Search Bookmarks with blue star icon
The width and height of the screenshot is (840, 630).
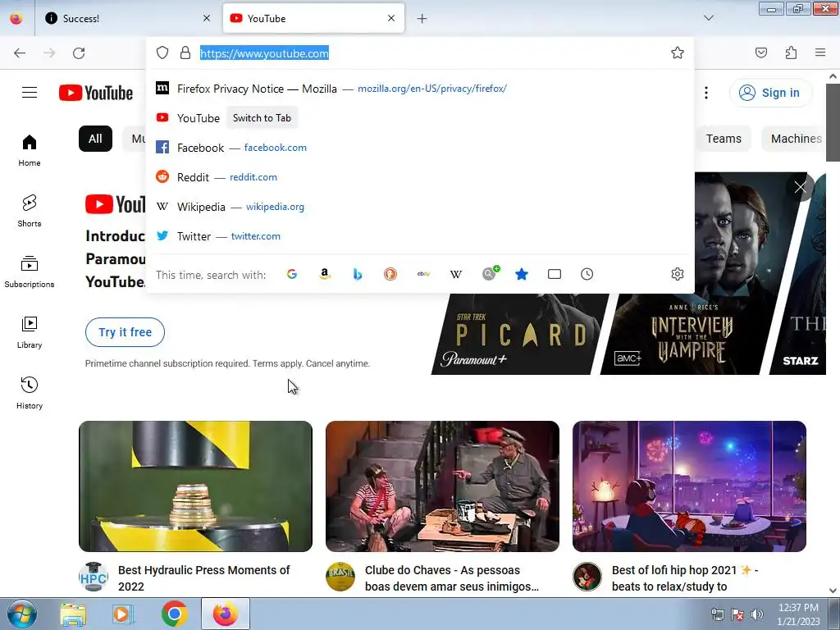522,274
